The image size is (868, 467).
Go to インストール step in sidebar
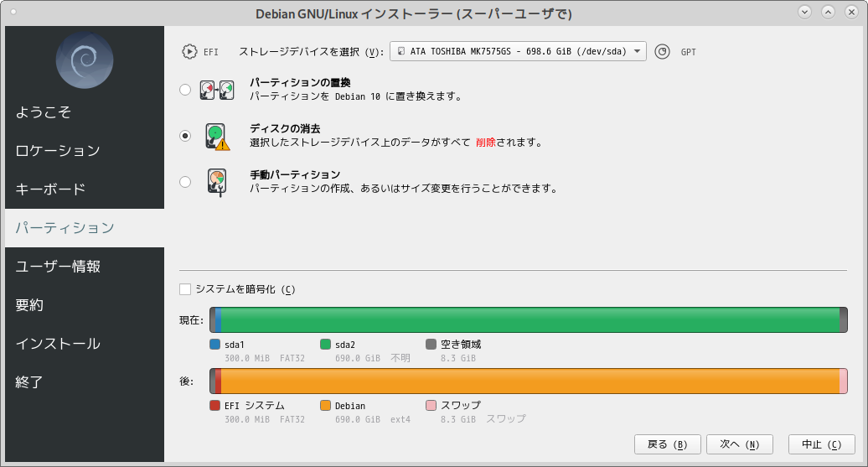tap(85, 344)
